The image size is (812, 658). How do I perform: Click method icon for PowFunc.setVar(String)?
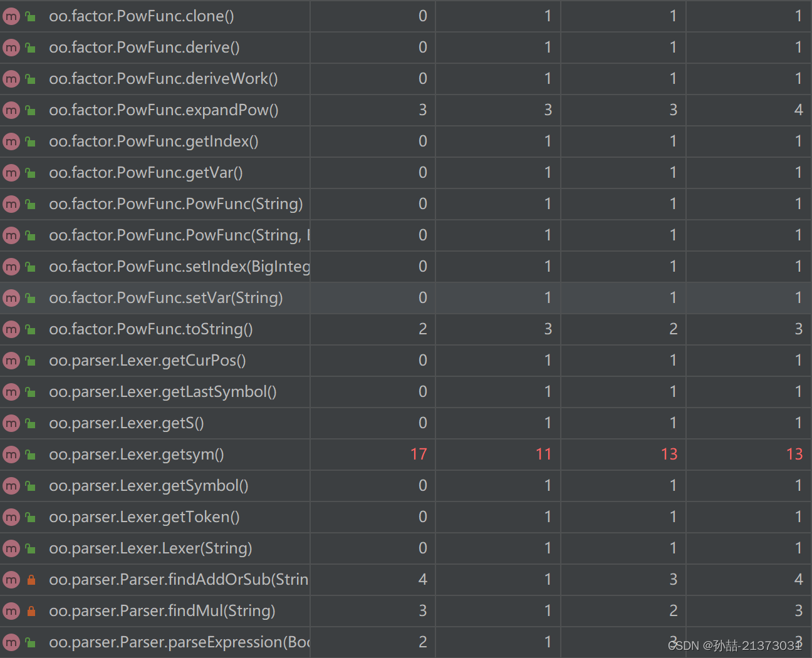coord(11,298)
